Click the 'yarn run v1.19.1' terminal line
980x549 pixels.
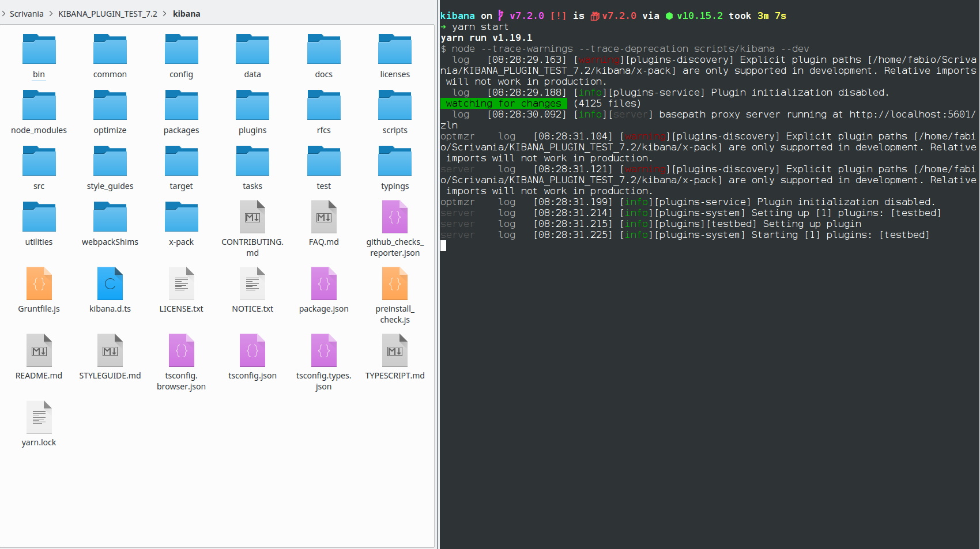pyautogui.click(x=487, y=38)
